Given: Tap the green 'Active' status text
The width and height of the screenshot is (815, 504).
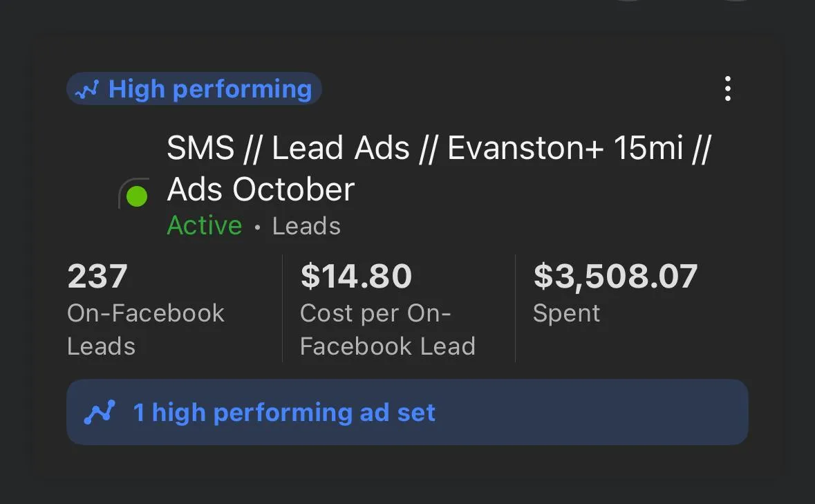Looking at the screenshot, I should (x=205, y=226).
